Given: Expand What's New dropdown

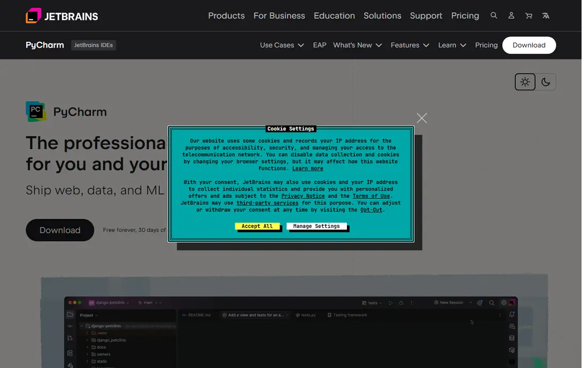Looking at the screenshot, I should (358, 45).
